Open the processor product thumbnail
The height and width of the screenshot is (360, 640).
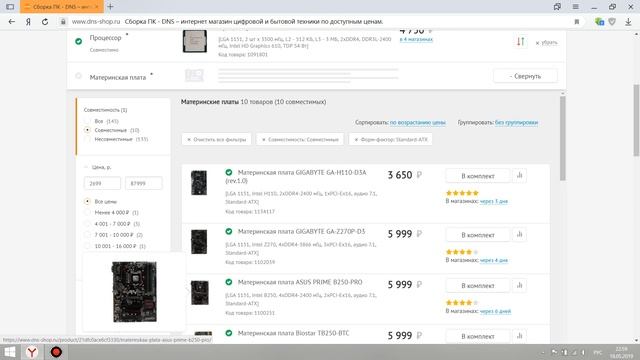pos(195,41)
